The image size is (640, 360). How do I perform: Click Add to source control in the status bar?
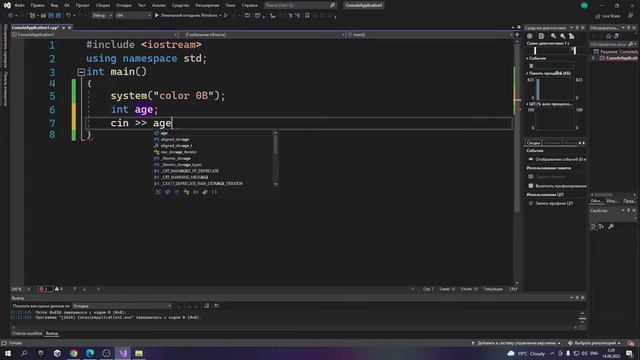click(516, 343)
